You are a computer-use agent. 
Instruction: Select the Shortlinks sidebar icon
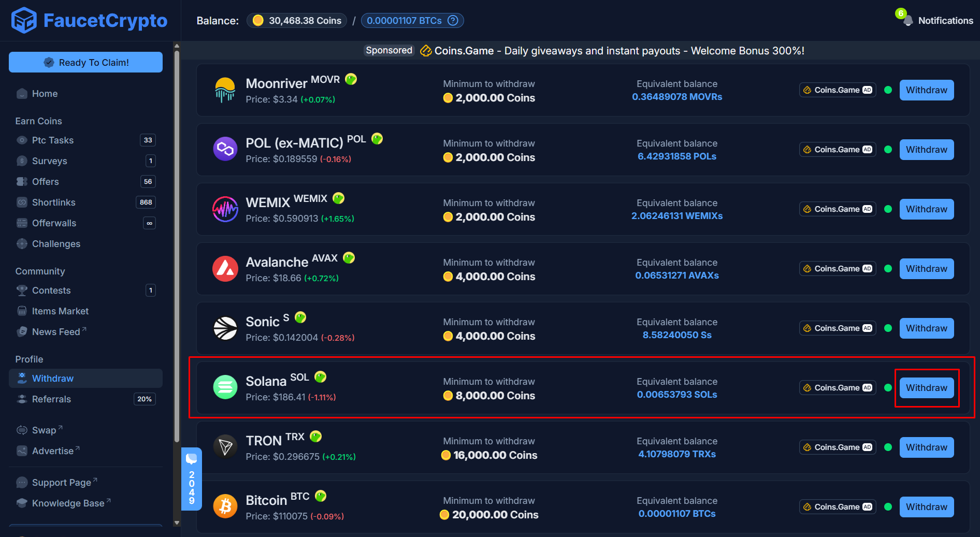click(x=22, y=202)
